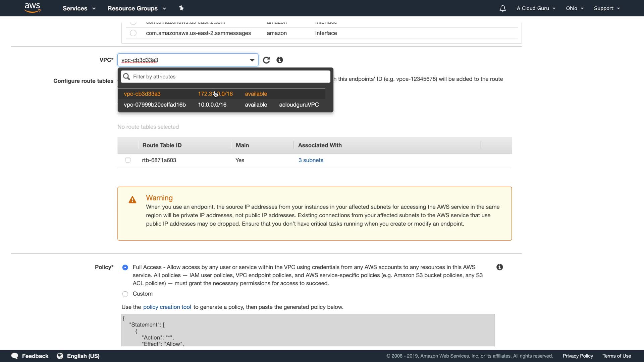This screenshot has width=644, height=362.
Task: Select the Custom policy radio button
Action: tap(125, 294)
